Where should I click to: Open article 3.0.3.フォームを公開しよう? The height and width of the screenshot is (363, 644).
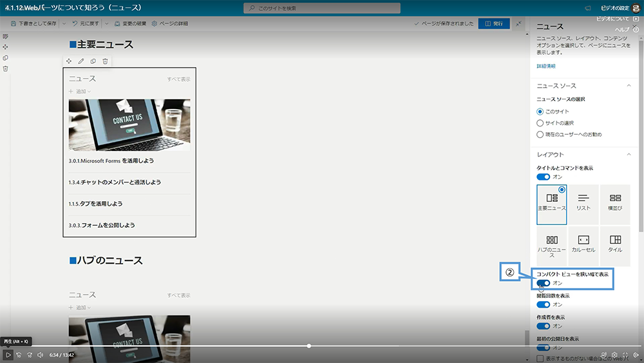102,225
